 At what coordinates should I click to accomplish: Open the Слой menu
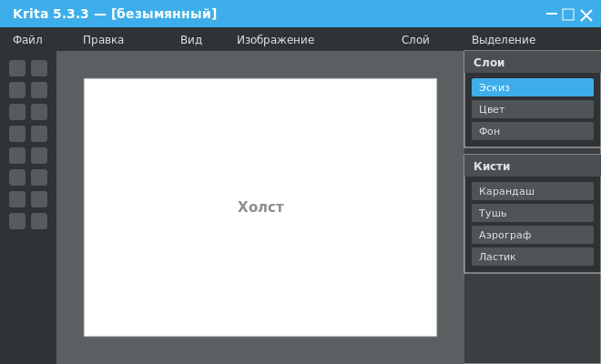pyautogui.click(x=415, y=39)
